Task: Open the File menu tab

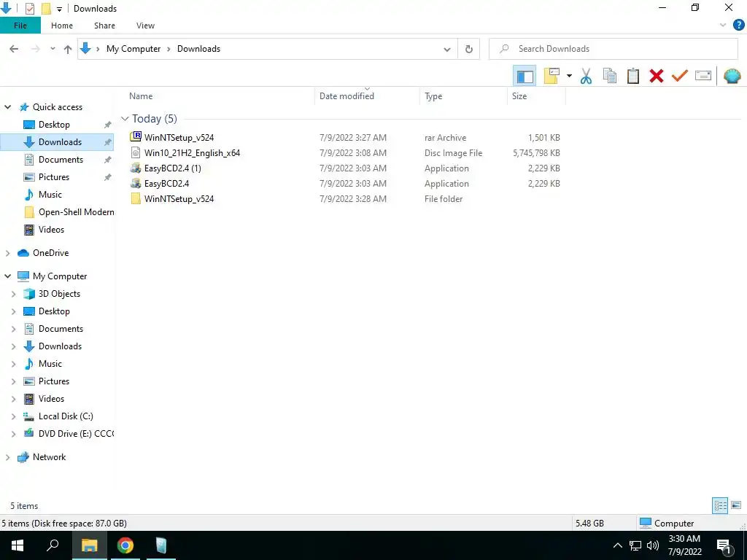Action: (20, 26)
